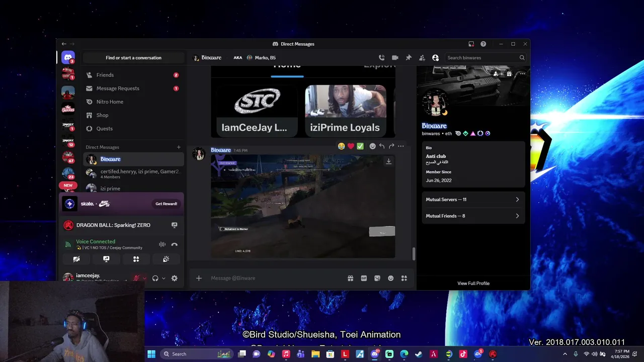Screen dimensions: 644x362
Task: Open More options on the message
Action: pyautogui.click(x=401, y=146)
